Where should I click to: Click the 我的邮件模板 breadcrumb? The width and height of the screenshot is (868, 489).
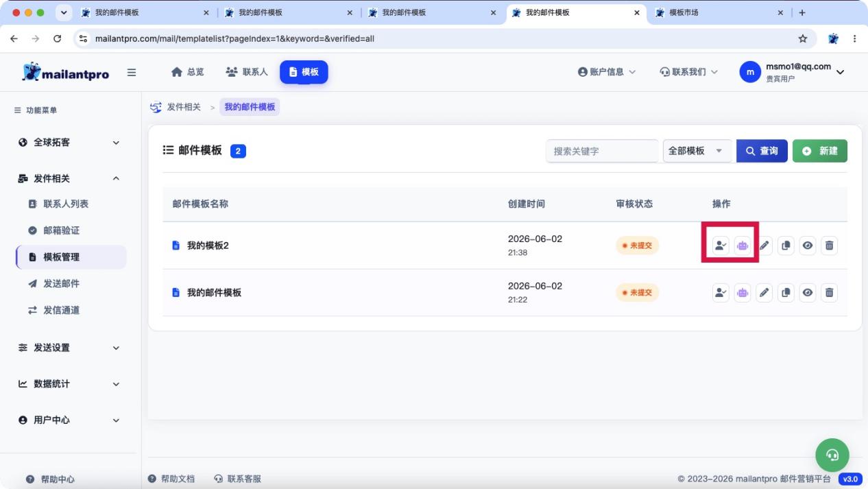(x=250, y=107)
